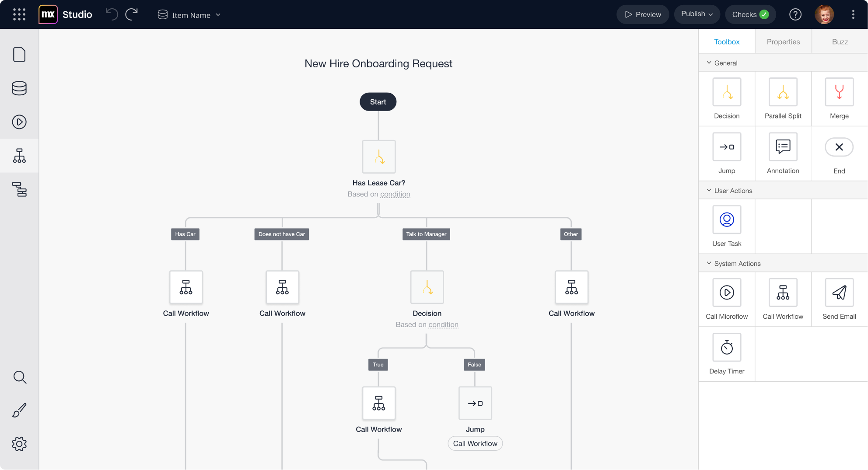This screenshot has height=470, width=868.
Task: Collapse the System Actions section
Action: 783,264
